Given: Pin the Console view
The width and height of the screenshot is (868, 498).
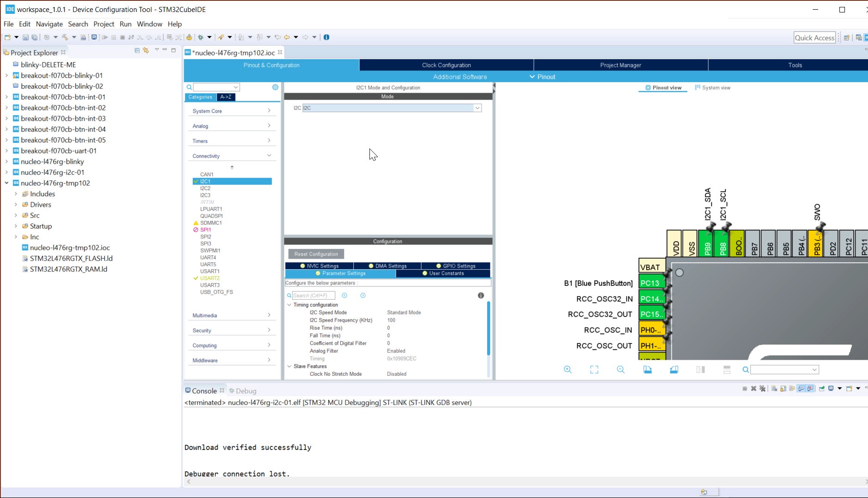Looking at the screenshot, I should (822, 389).
